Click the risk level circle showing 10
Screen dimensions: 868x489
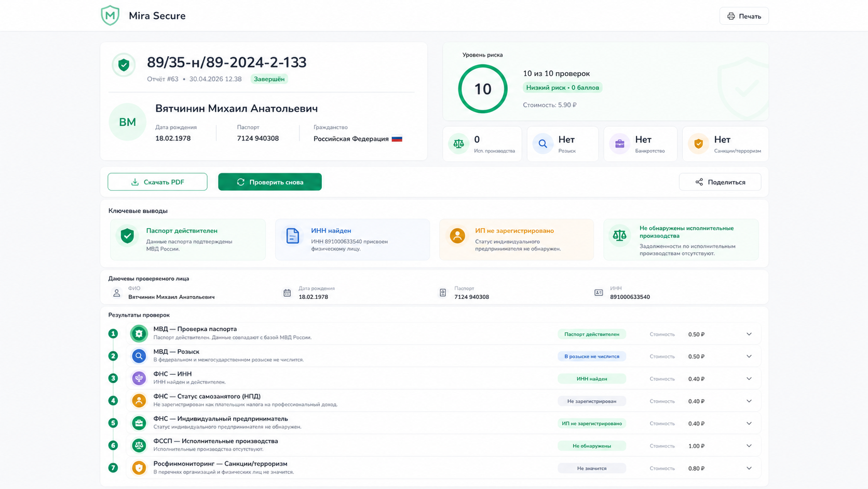coord(483,89)
